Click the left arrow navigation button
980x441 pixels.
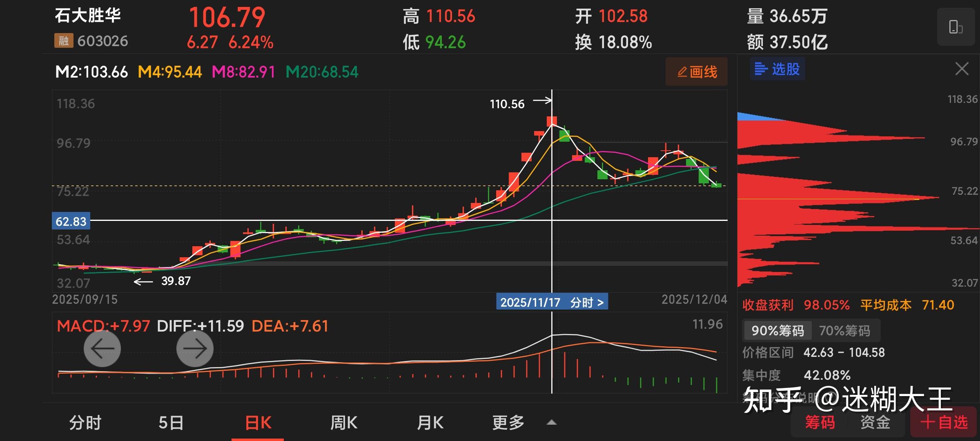(x=102, y=348)
